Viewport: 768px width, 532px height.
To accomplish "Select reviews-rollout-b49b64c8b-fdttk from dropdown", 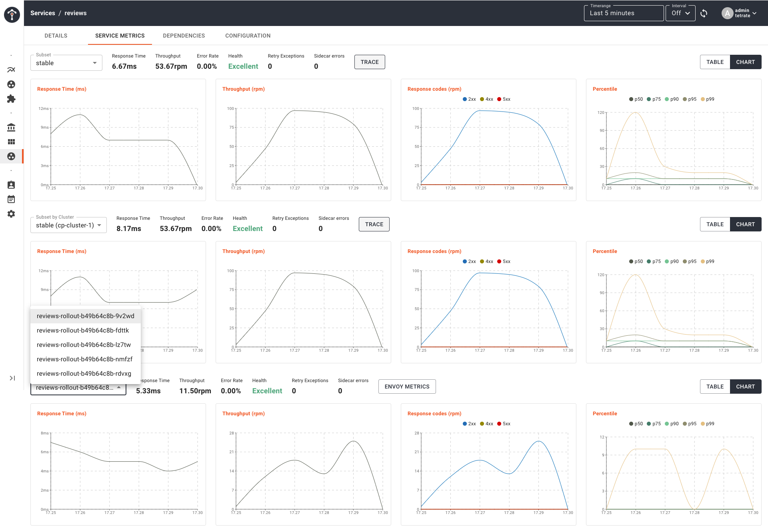I will click(x=84, y=330).
